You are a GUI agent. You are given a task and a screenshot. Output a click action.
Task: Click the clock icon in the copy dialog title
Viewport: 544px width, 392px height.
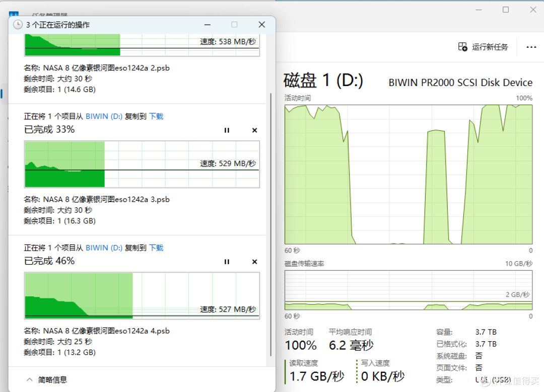(18, 25)
